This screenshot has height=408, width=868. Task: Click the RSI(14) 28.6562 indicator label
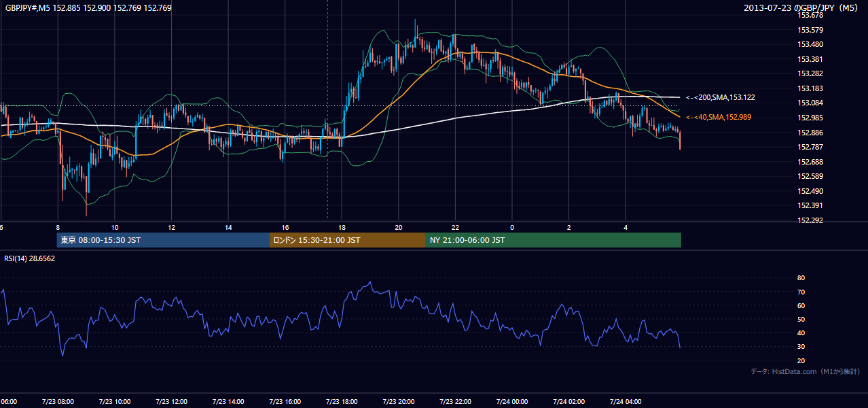(30, 259)
